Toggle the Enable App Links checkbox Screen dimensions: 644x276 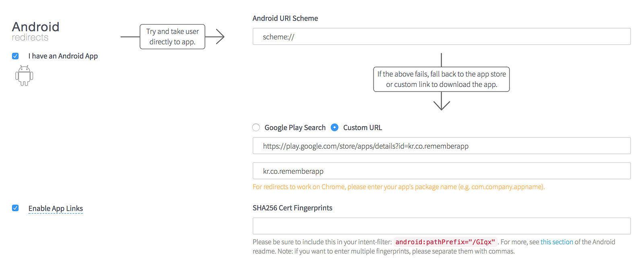(x=15, y=208)
